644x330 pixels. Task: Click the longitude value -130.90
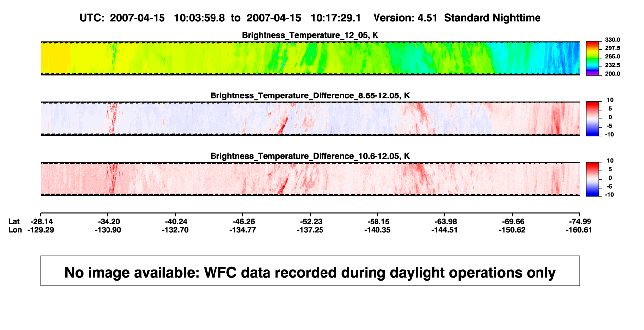108,230
